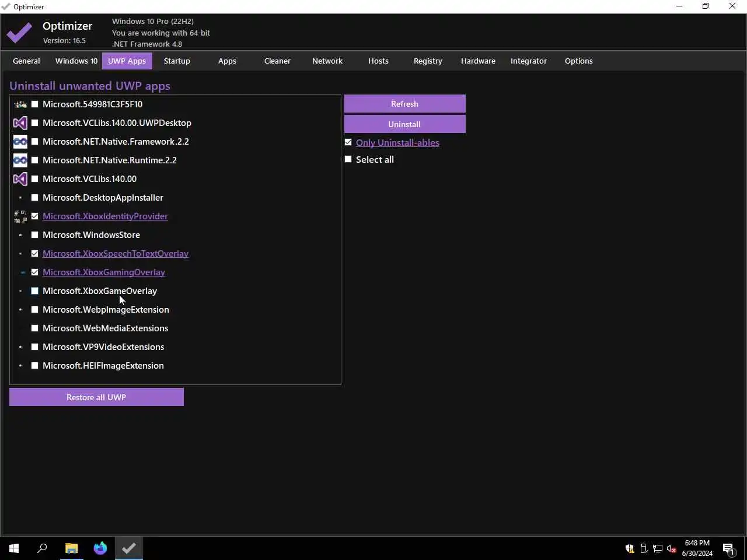Open the Hardware tab
The height and width of the screenshot is (560, 747).
[x=478, y=61]
